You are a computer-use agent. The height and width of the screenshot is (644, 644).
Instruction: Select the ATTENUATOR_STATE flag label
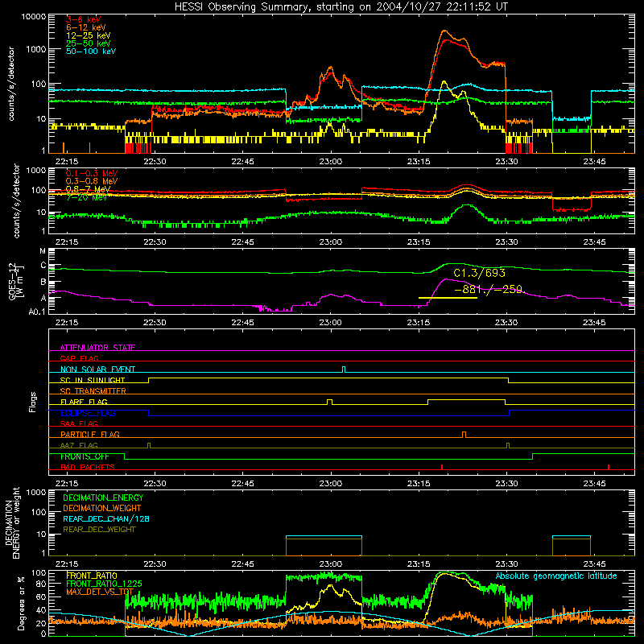pos(97,348)
